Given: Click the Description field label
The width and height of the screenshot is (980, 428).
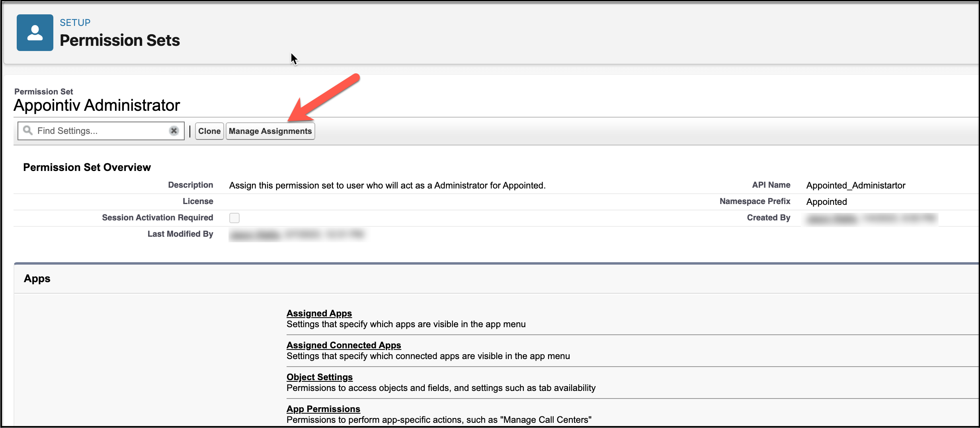Looking at the screenshot, I should coord(191,185).
